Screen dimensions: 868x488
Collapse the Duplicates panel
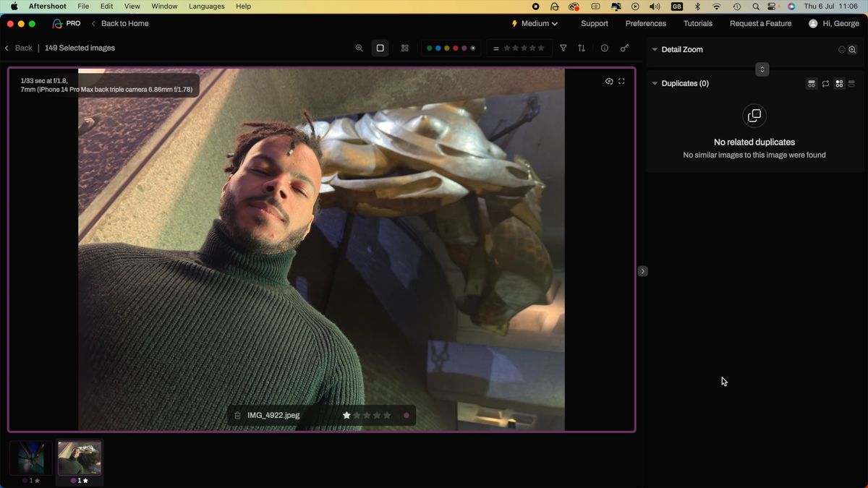coord(655,83)
